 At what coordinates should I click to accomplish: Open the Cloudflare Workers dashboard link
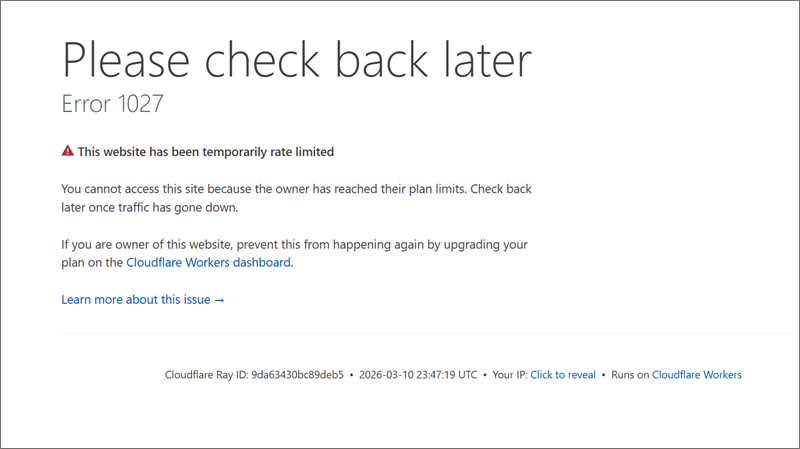point(208,263)
